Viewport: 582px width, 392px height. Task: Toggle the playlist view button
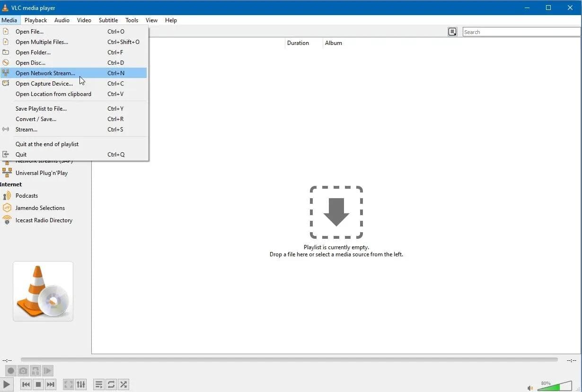click(99, 384)
